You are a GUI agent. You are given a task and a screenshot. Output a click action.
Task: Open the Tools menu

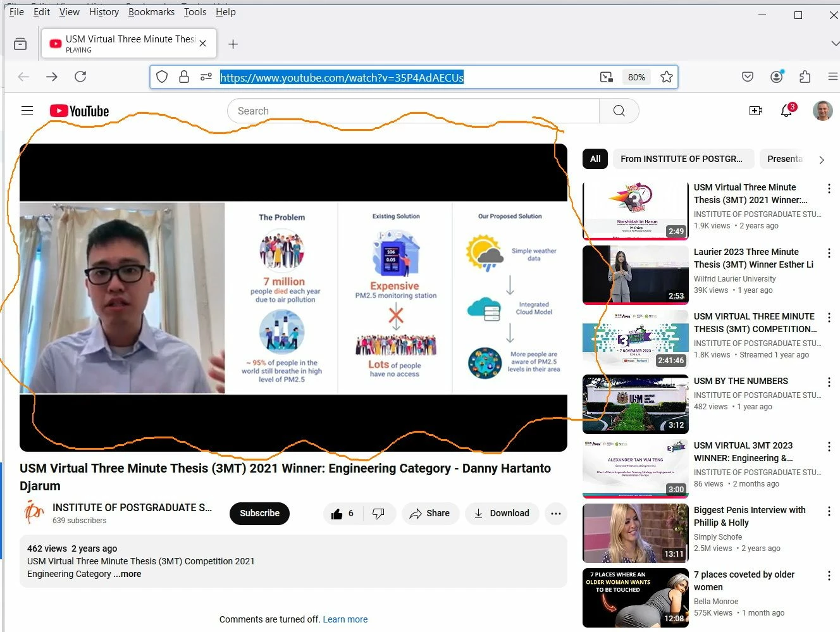pyautogui.click(x=195, y=11)
